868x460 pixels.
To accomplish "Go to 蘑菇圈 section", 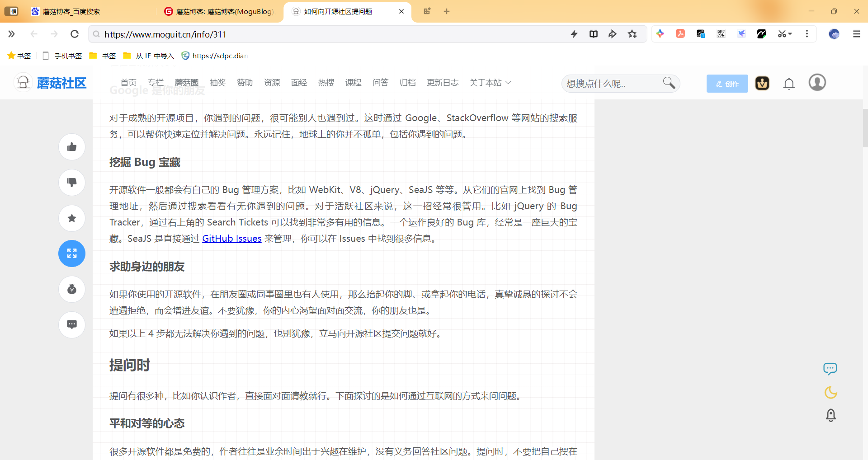I will pos(187,83).
